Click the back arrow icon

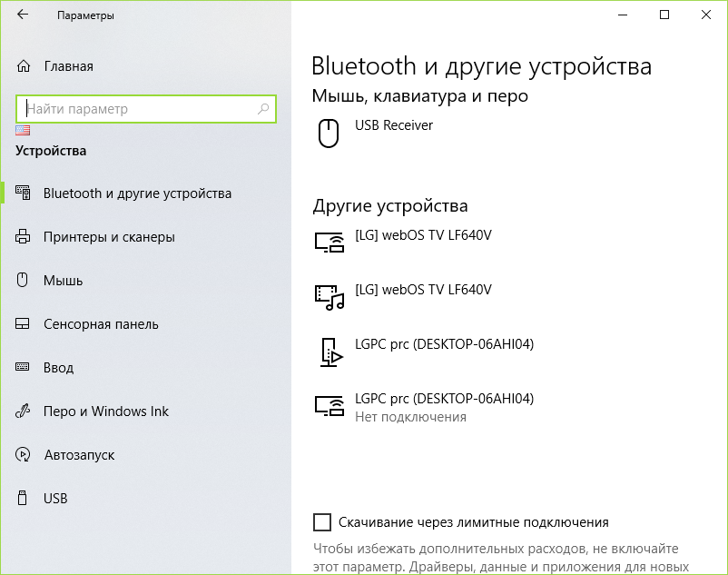(x=23, y=15)
